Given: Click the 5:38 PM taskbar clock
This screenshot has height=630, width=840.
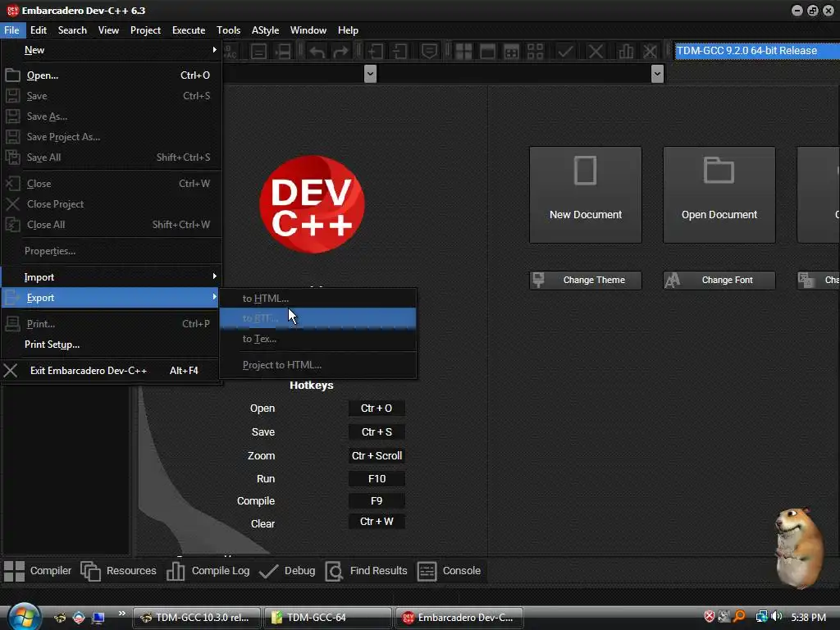Looking at the screenshot, I should click(808, 617).
